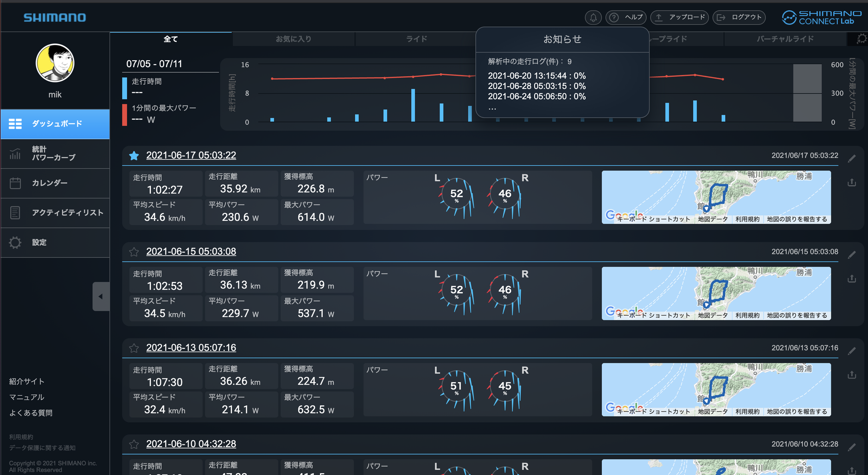Click the 2021-06-17 ride map thumbnail
Image resolution: width=868 pixels, height=475 pixels.
[x=716, y=197]
